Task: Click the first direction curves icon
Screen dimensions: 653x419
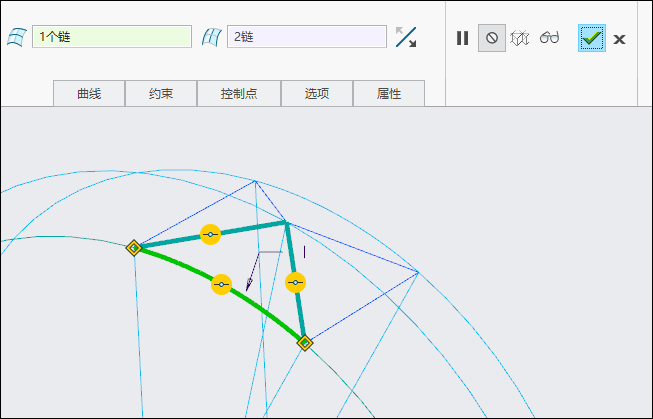Action: [17, 37]
